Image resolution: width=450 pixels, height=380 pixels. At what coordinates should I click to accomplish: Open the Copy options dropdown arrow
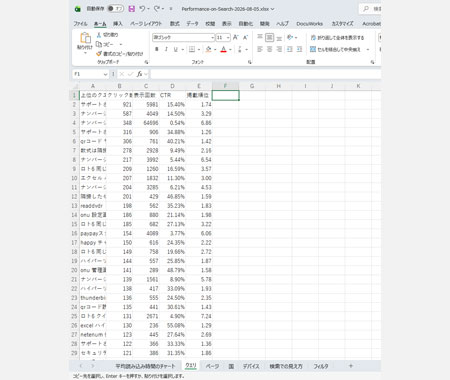click(x=121, y=44)
